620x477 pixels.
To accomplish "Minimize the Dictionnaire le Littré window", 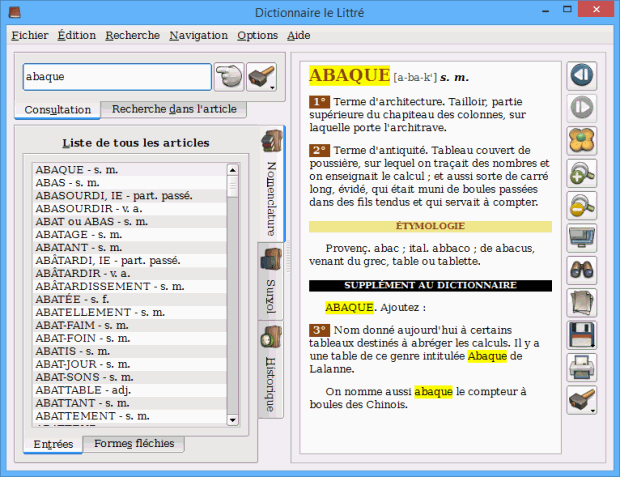I will pos(546,11).
